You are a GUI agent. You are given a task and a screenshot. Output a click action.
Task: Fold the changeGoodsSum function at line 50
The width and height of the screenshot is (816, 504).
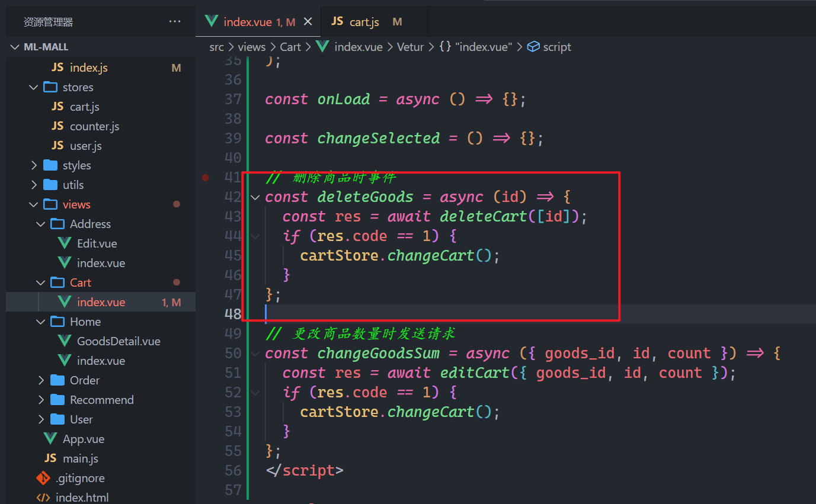coord(255,353)
